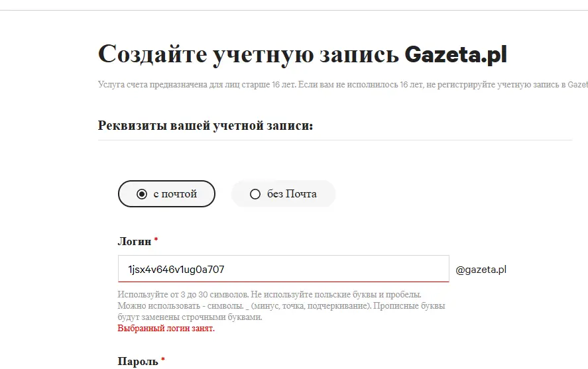
Task: Click the "Выбранный логин занят." error message
Action: point(166,329)
